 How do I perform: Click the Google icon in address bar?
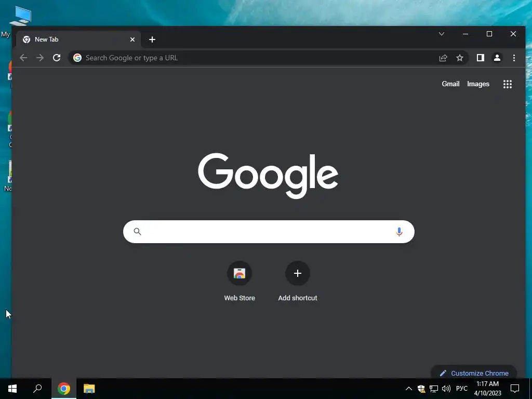click(x=77, y=58)
